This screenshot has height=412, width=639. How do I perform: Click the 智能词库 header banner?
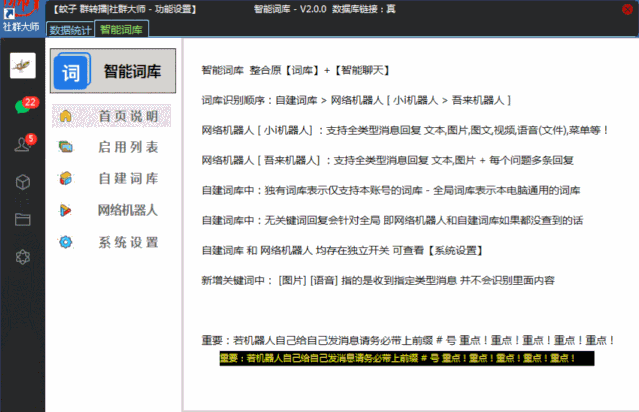tap(113, 71)
